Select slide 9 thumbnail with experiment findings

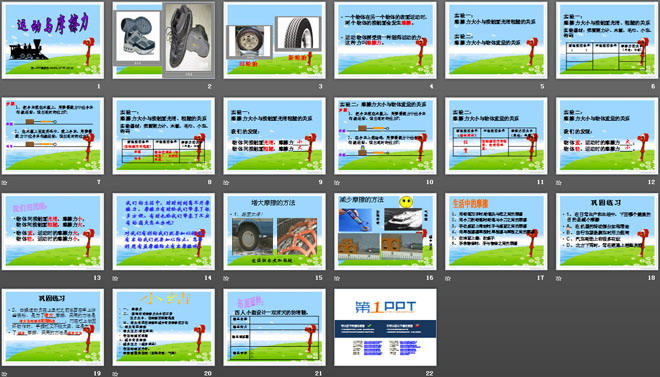click(274, 136)
